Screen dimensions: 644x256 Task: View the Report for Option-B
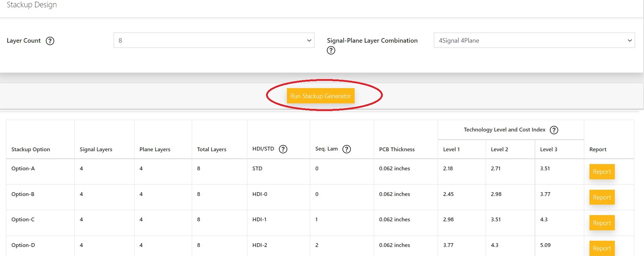pos(602,197)
